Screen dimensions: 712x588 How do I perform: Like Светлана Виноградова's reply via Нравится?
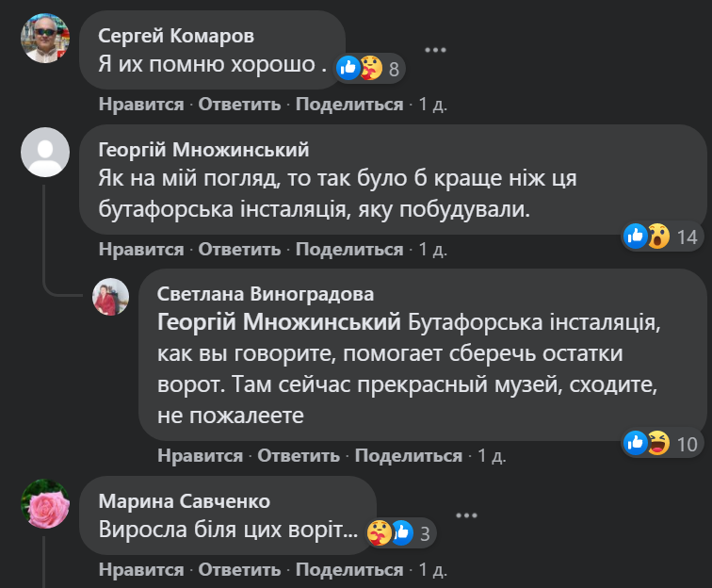[200, 456]
